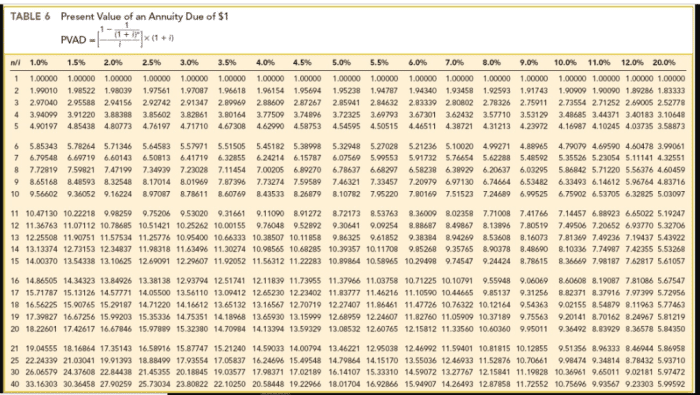Click cell value 8.48690 in row 14
The width and height of the screenshot is (700, 395).
click(x=534, y=249)
